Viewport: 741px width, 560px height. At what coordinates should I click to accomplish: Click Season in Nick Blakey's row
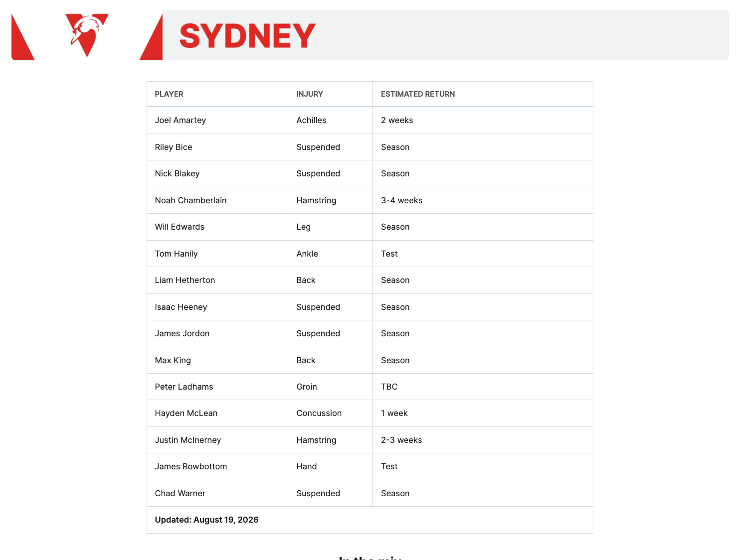pyautogui.click(x=395, y=174)
